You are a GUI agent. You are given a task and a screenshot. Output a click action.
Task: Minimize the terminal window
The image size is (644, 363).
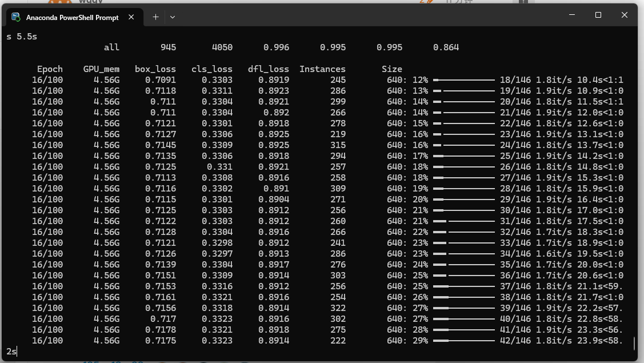[x=572, y=15]
